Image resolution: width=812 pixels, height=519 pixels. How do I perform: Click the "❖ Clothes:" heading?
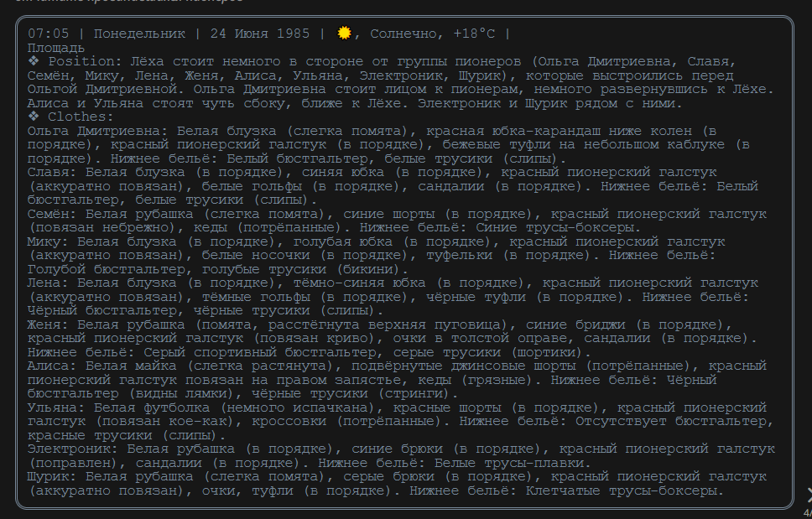(x=70, y=117)
